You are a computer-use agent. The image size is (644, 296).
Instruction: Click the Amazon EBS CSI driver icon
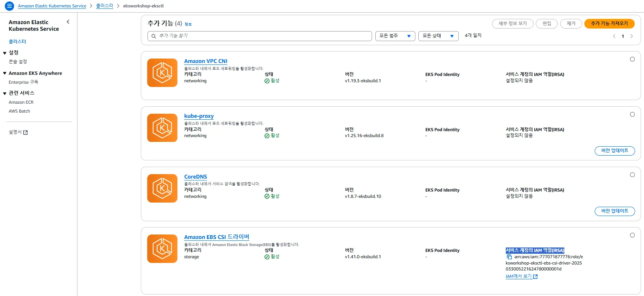click(x=162, y=249)
